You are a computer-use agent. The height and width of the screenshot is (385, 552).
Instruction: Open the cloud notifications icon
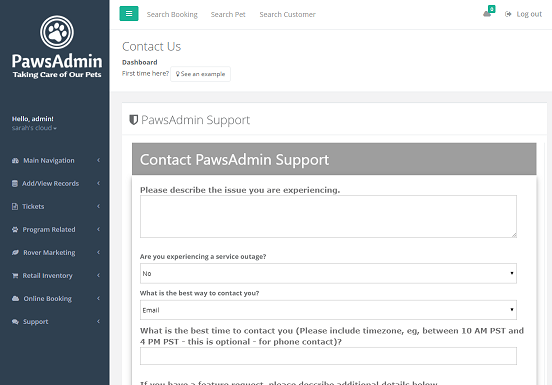pos(487,14)
